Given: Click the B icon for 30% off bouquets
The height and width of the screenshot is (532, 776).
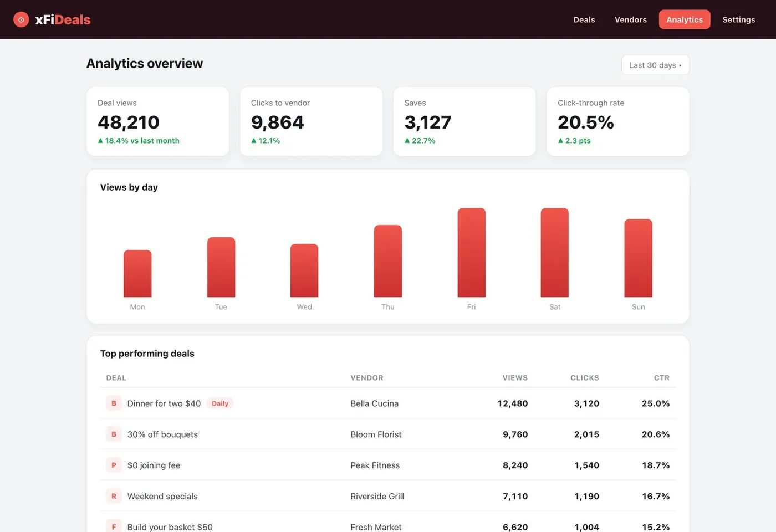Looking at the screenshot, I should click(114, 434).
